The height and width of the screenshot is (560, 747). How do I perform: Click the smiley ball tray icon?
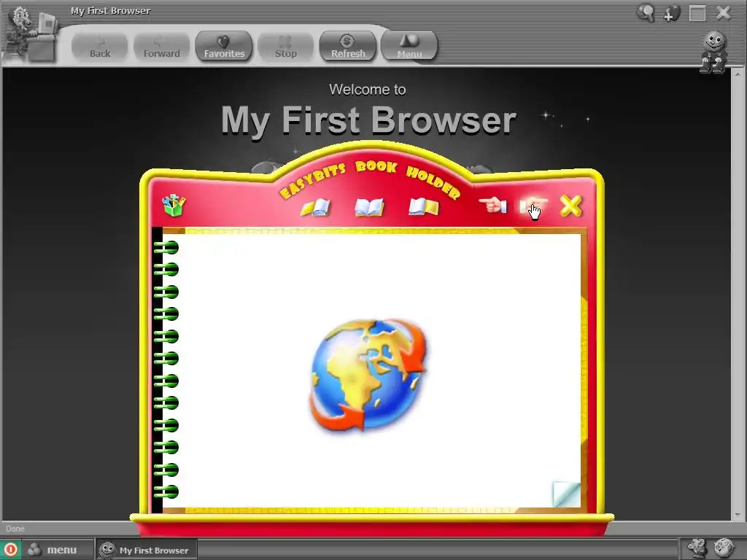click(724, 548)
